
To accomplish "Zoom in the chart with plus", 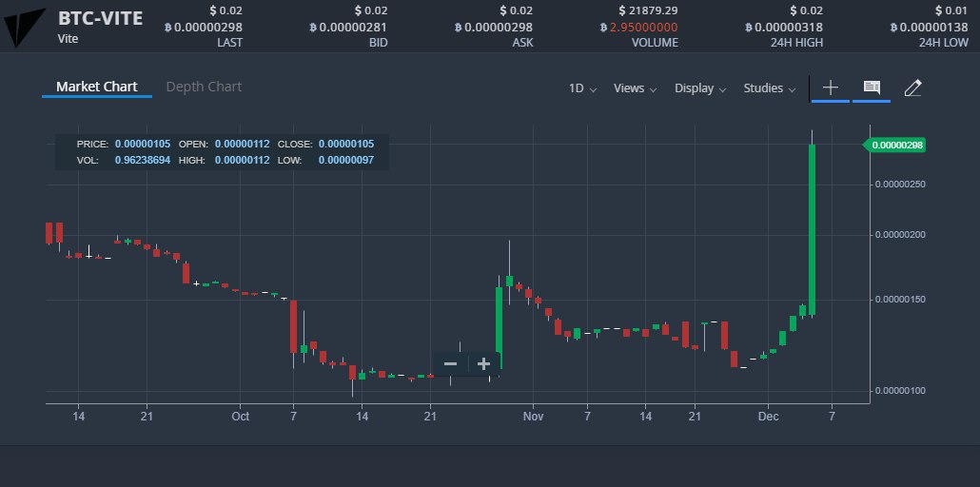I will [483, 364].
